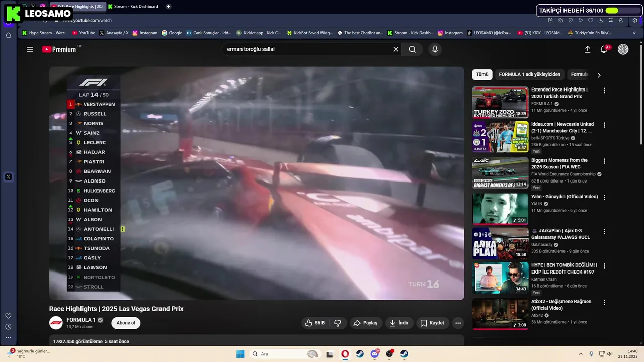Viewport: 644px width, 362px height.
Task: Start voice search with the microphone icon
Action: tap(435, 49)
